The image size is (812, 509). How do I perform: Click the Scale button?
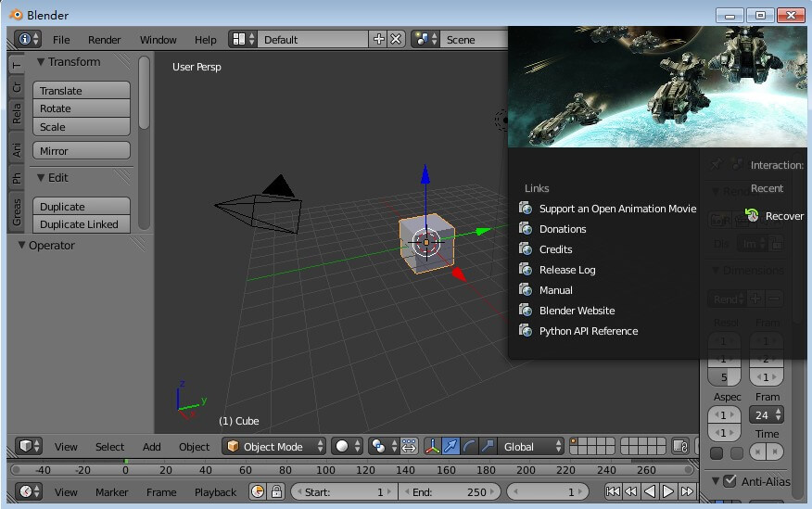click(82, 126)
